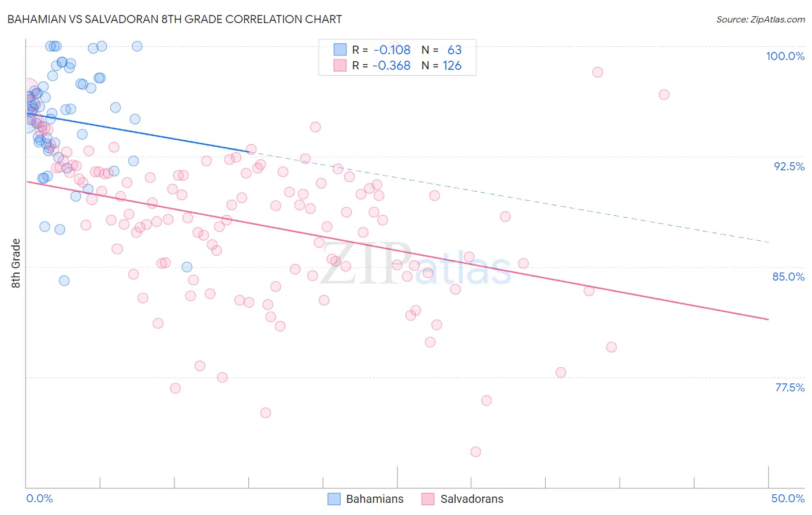Click the 50.0% x-axis label
The image size is (812, 515).
(x=788, y=498)
